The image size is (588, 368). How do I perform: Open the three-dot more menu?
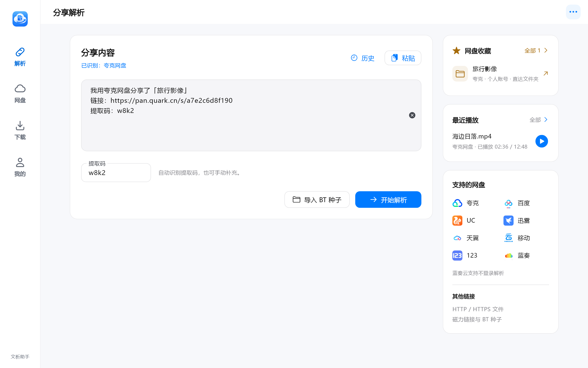573,12
